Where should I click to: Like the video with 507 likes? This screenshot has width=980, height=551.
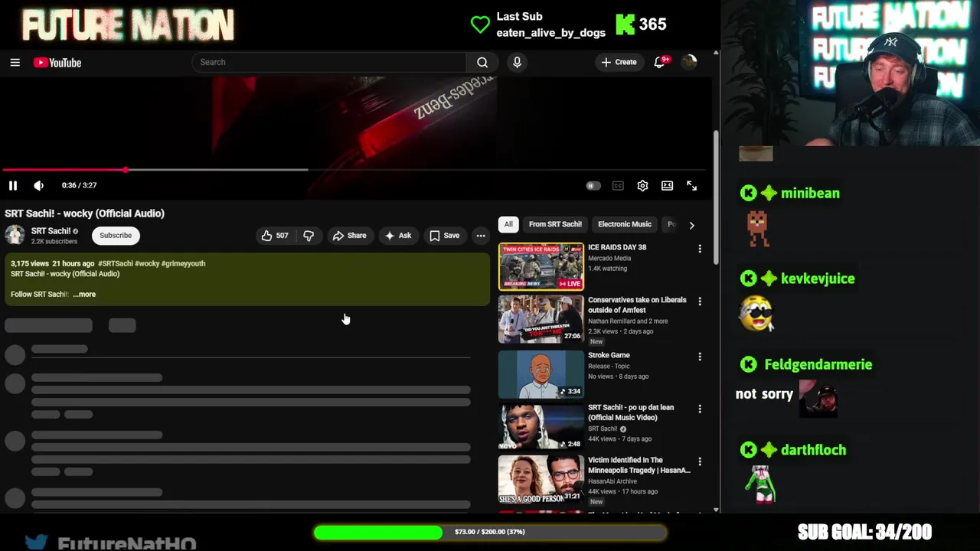pyautogui.click(x=275, y=236)
